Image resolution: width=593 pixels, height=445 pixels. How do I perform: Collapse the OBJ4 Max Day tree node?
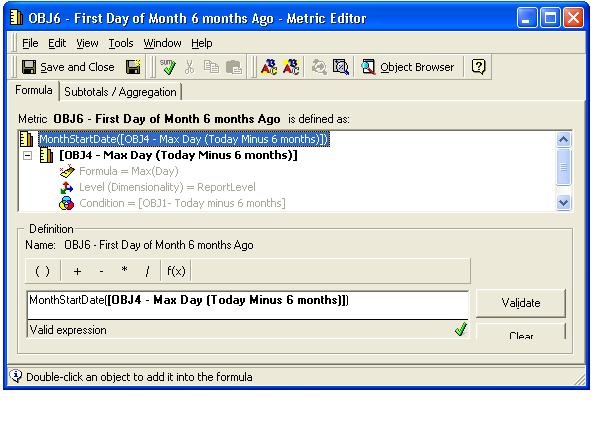[28, 155]
